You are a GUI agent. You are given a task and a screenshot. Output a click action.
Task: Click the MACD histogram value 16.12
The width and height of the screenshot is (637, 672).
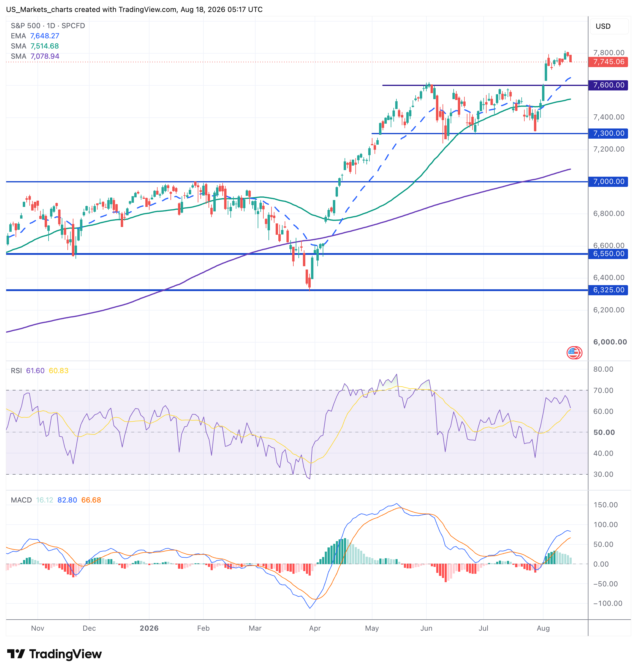(44, 500)
